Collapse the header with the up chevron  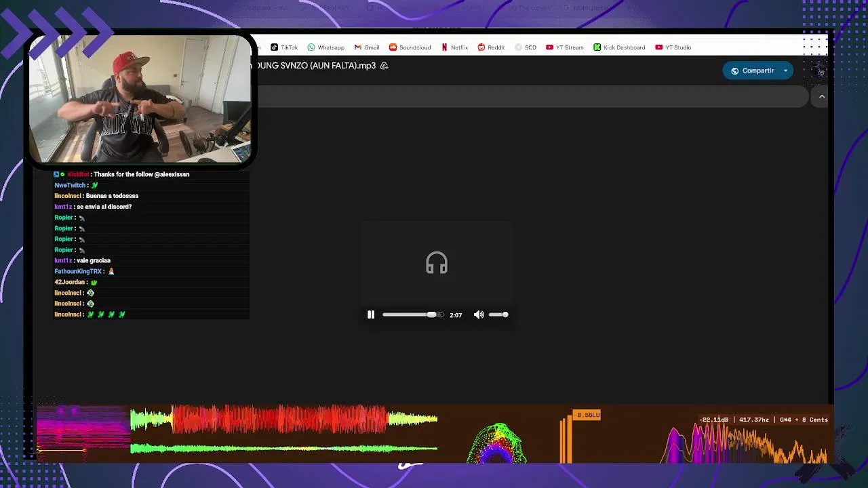click(822, 97)
